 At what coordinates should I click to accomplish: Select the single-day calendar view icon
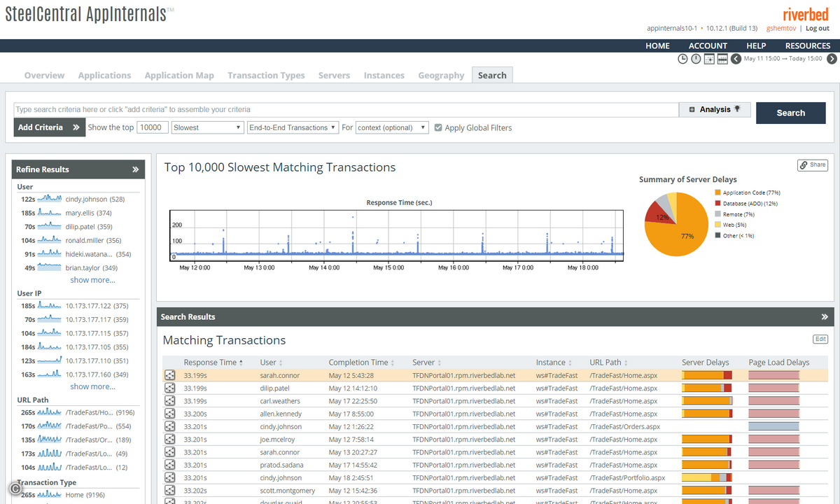[x=709, y=59]
